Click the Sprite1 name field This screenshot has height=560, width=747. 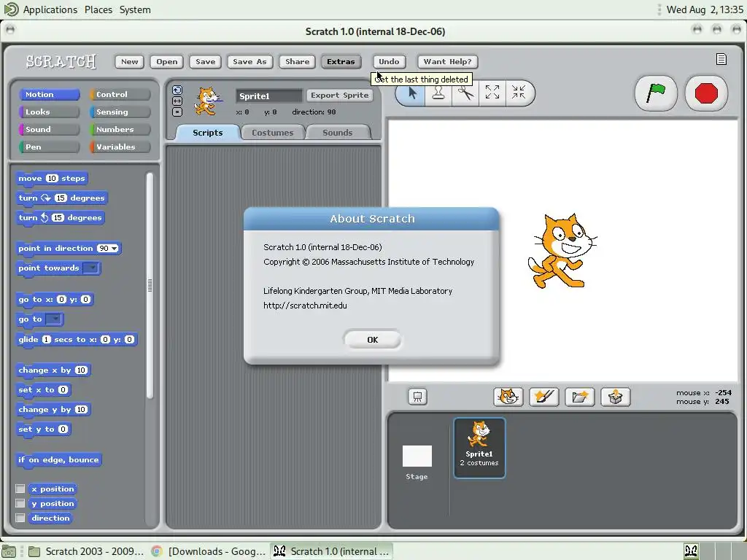[269, 96]
